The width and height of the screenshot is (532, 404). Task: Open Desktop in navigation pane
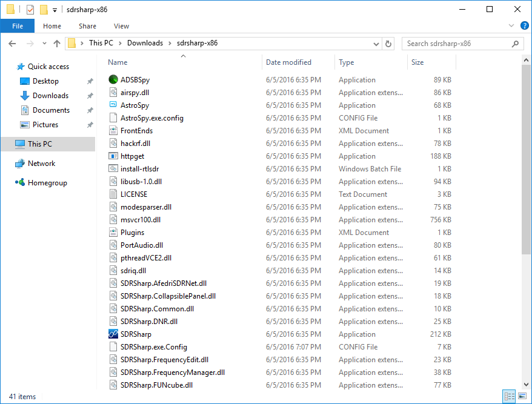coord(45,81)
